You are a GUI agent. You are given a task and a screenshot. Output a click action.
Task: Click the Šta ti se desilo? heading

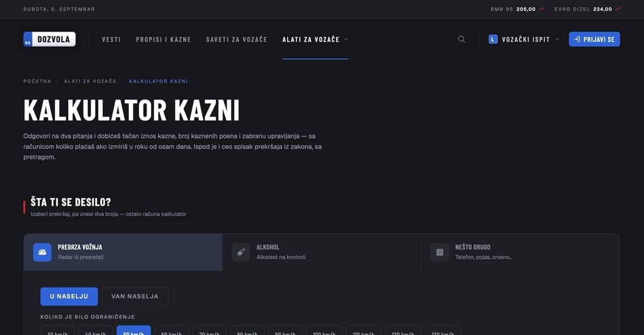pyautogui.click(x=71, y=202)
